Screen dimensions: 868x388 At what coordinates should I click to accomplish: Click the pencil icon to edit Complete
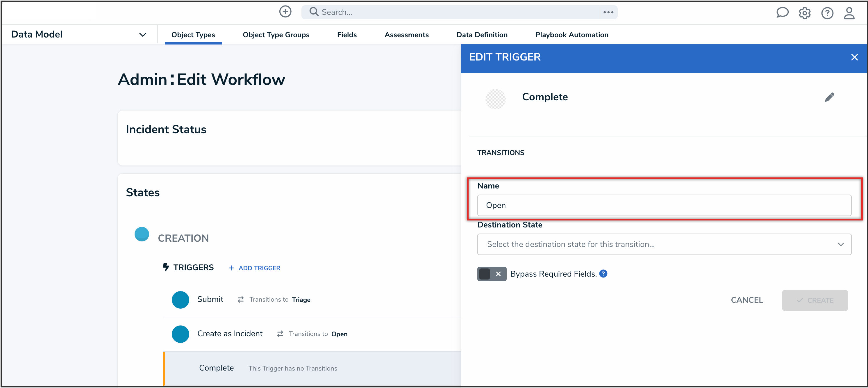[829, 97]
